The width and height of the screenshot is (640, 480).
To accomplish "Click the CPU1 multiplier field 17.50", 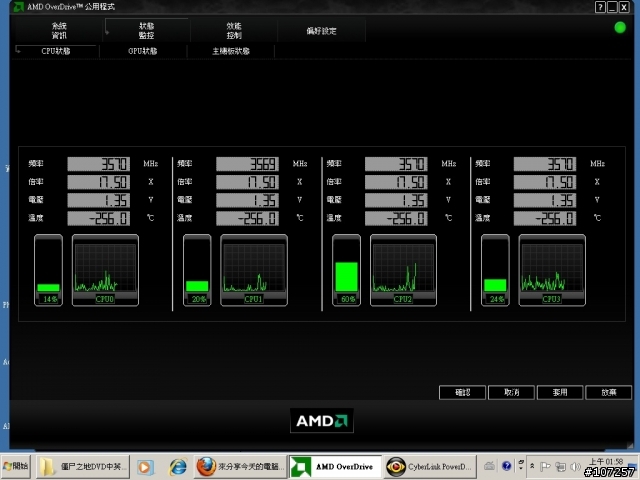I will click(x=247, y=182).
